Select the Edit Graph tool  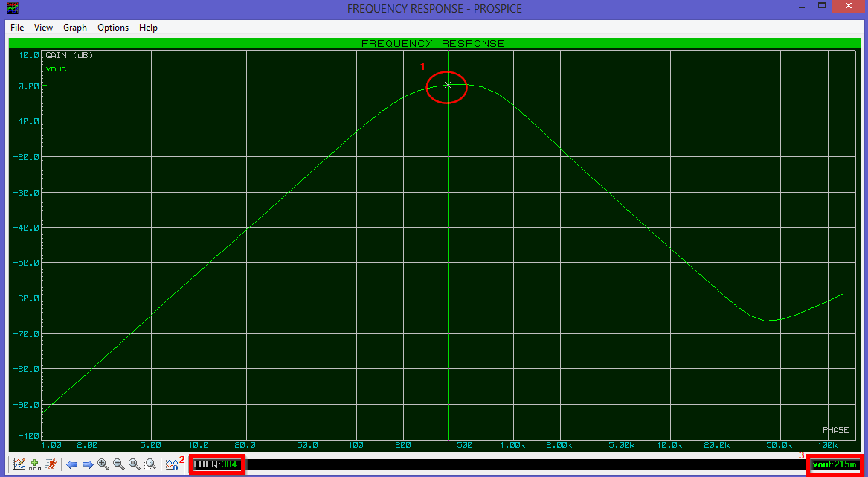point(19,464)
